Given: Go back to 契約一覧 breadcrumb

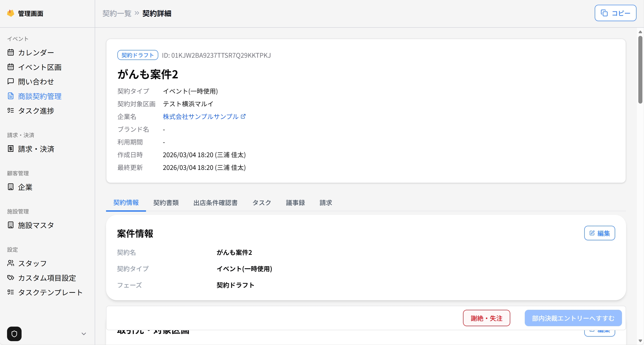Looking at the screenshot, I should [x=117, y=13].
